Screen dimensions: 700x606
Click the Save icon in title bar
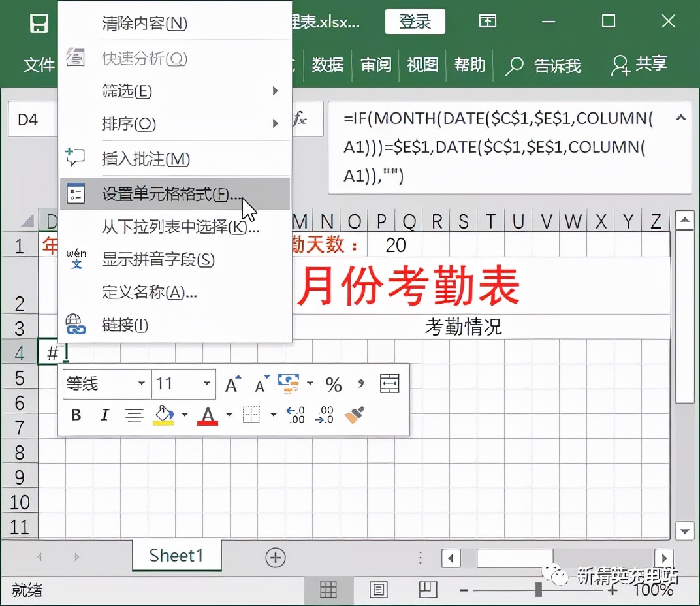(39, 23)
